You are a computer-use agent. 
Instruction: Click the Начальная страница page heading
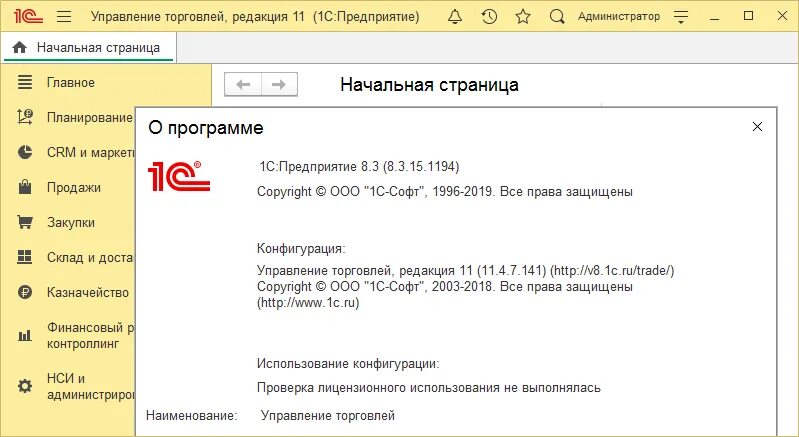click(430, 85)
